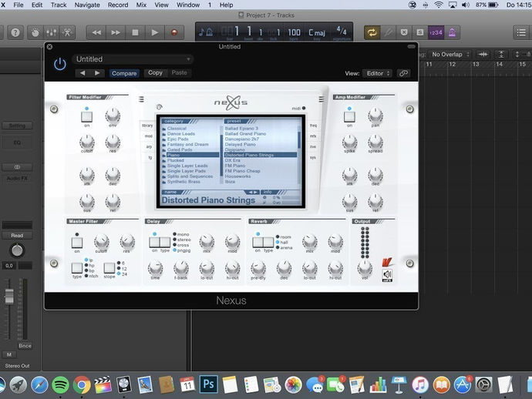The height and width of the screenshot is (399, 532).
Task: Show the Smart Controls pane
Action: [35, 32]
